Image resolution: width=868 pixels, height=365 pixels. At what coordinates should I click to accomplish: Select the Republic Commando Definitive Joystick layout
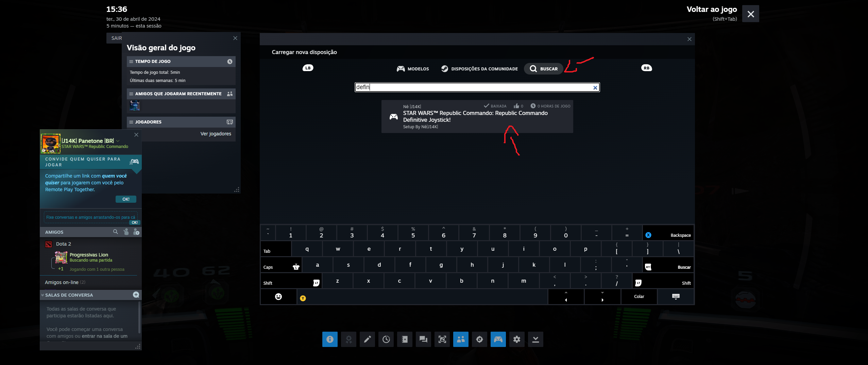tap(477, 116)
